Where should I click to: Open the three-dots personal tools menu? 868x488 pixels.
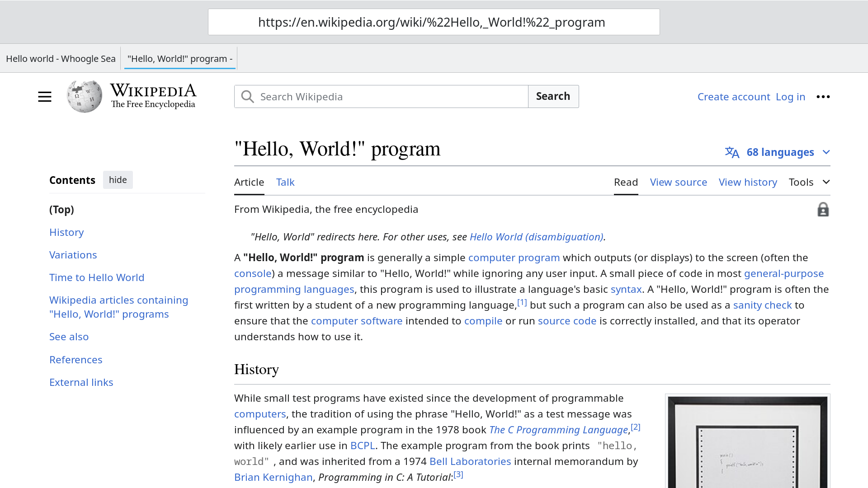coord(823,97)
